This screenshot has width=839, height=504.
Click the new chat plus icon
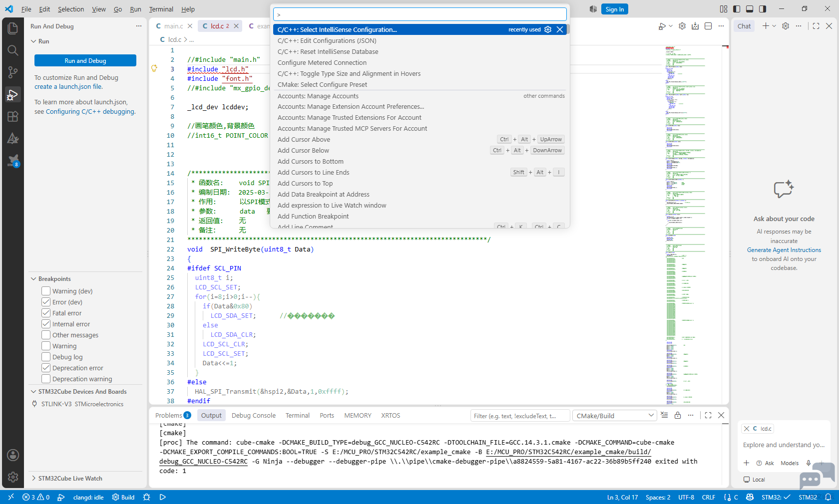[766, 26]
